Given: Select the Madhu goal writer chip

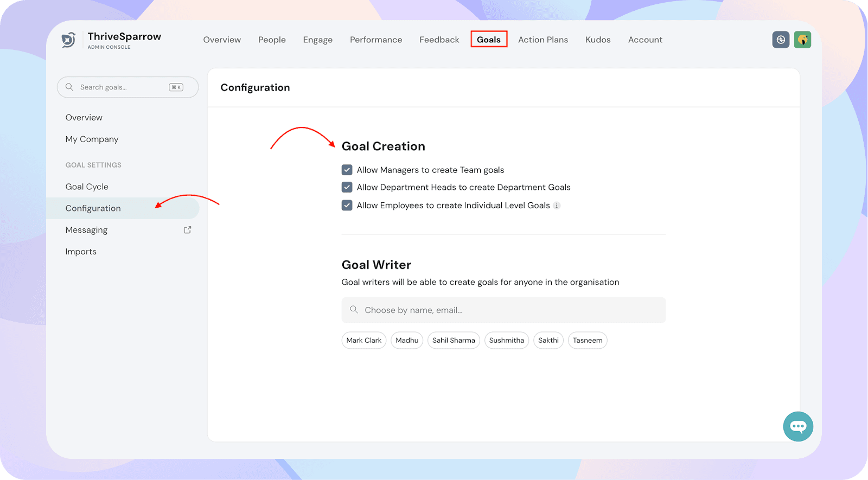Looking at the screenshot, I should click(x=407, y=341).
